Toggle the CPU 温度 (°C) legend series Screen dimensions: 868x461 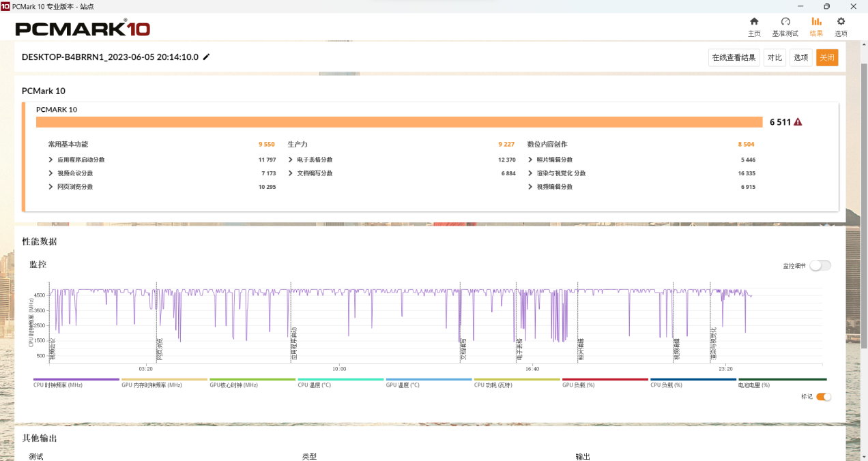[x=341, y=383]
